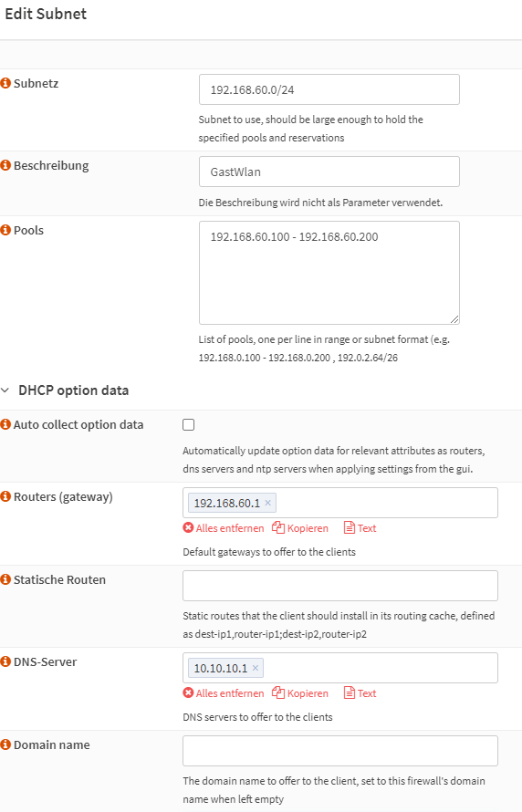Click info icon next to Routers (gateway)
Image resolution: width=522 pixels, height=812 pixels.
click(5, 496)
